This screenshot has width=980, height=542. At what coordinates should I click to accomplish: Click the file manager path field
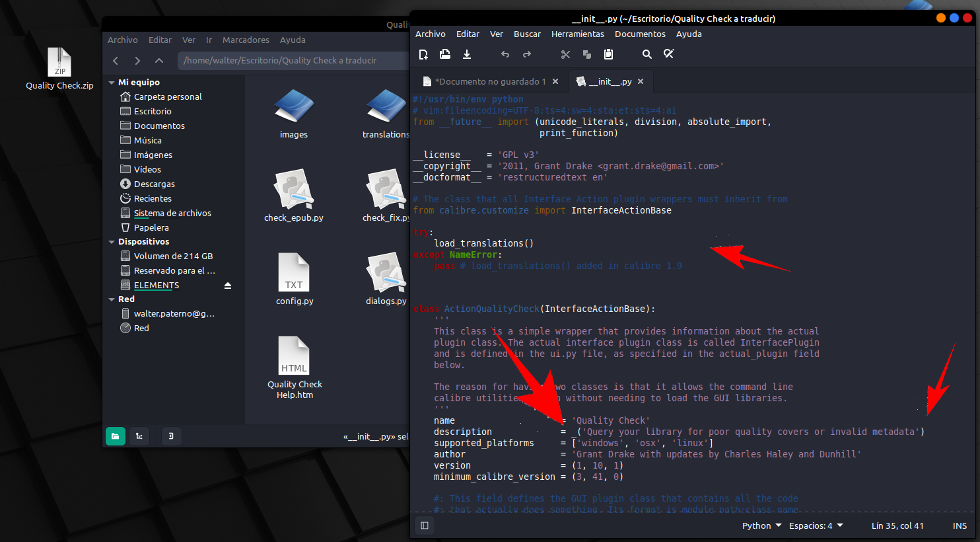click(291, 61)
